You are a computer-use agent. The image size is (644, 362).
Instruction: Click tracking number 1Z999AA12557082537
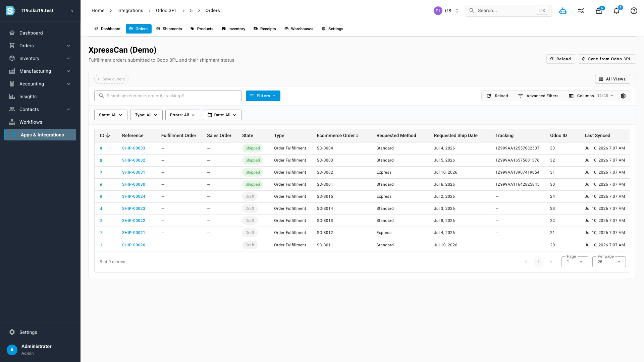tap(517, 148)
